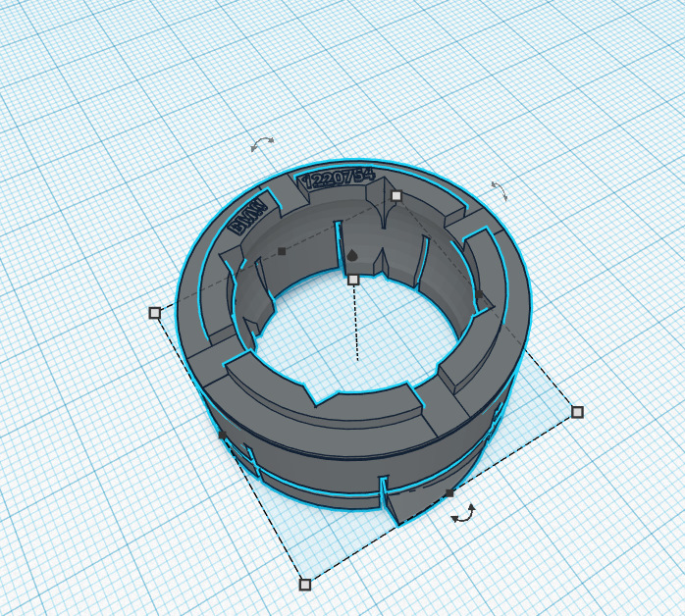Image resolution: width=685 pixels, height=616 pixels.
Task: Click the white corner handle right of the ring
Action: [577, 412]
